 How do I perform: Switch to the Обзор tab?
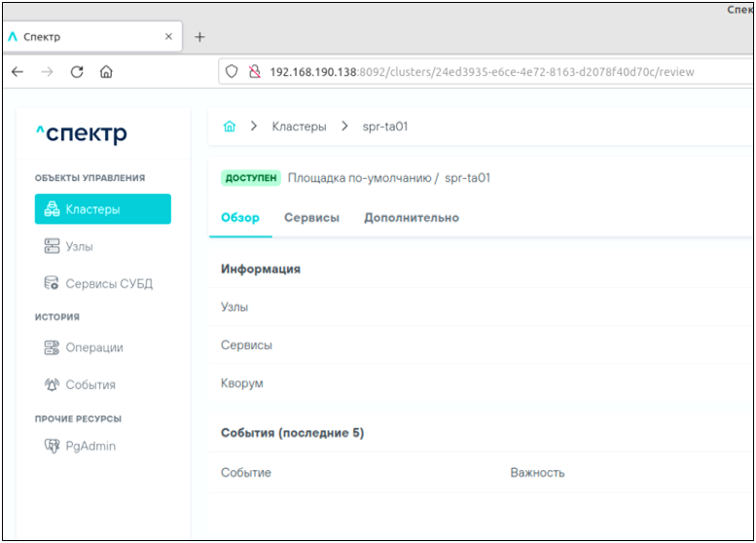tap(240, 217)
